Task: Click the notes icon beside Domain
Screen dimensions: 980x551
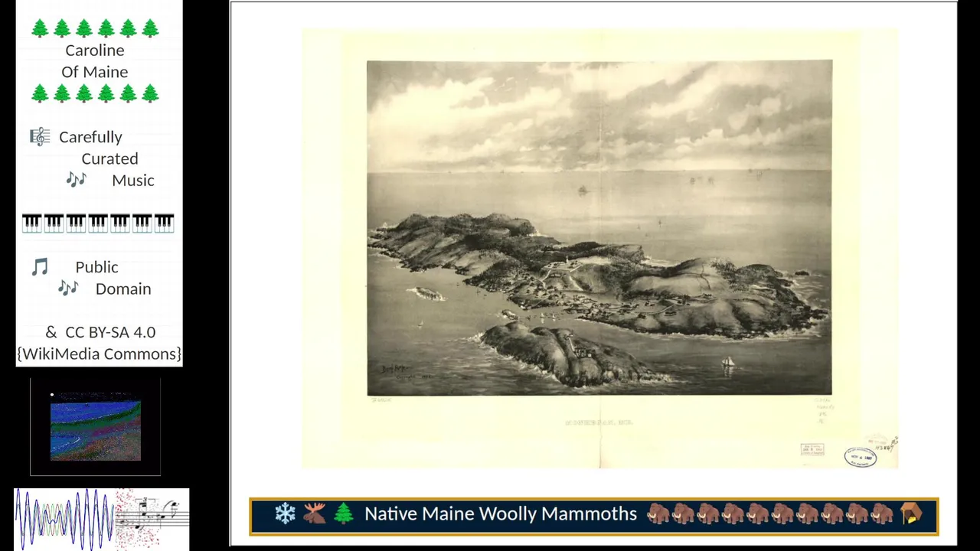Action: pyautogui.click(x=68, y=289)
